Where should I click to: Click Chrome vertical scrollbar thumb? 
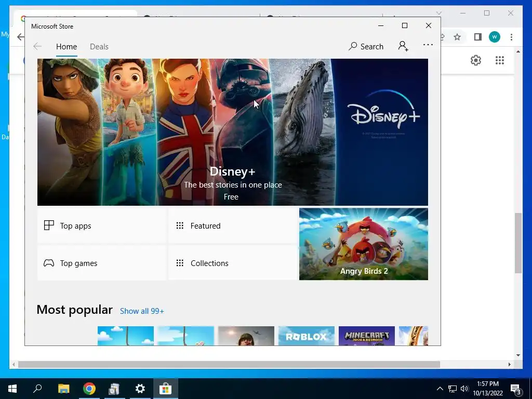518,243
